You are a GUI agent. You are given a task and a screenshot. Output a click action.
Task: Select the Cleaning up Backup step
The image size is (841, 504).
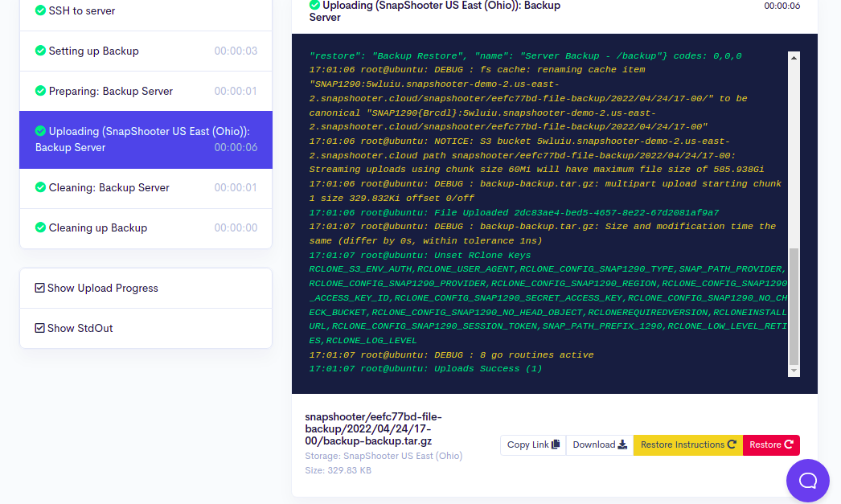pos(146,228)
